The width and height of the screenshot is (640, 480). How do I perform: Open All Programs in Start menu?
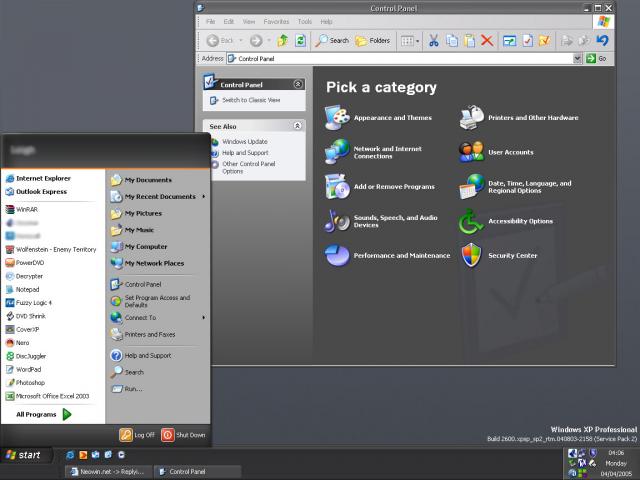(43, 414)
